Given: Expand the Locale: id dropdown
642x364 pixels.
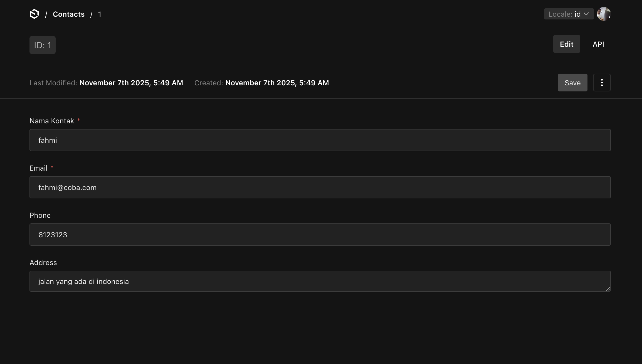Looking at the screenshot, I should click(x=569, y=14).
